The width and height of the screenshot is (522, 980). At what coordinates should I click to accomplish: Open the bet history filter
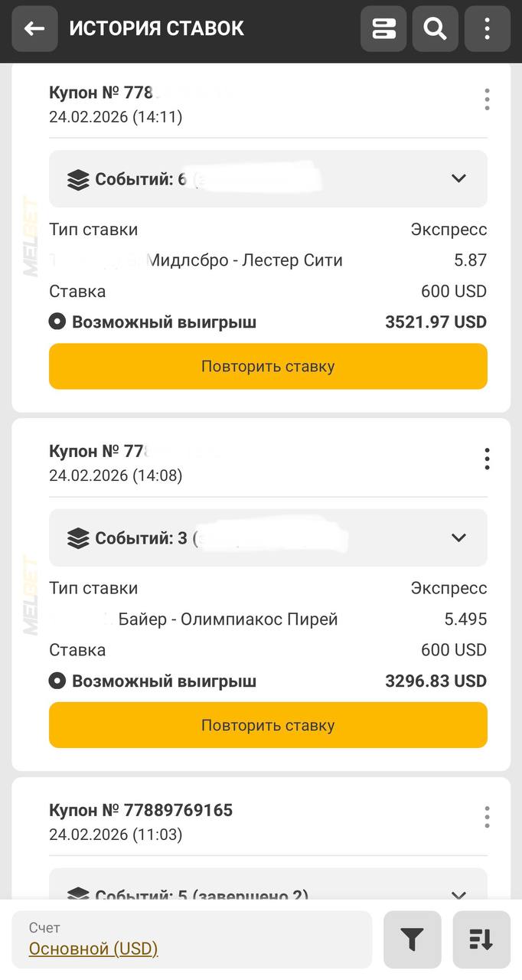point(412,939)
